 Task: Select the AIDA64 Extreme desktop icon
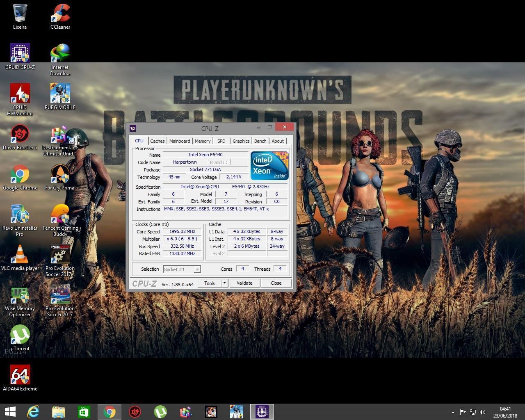[20, 378]
